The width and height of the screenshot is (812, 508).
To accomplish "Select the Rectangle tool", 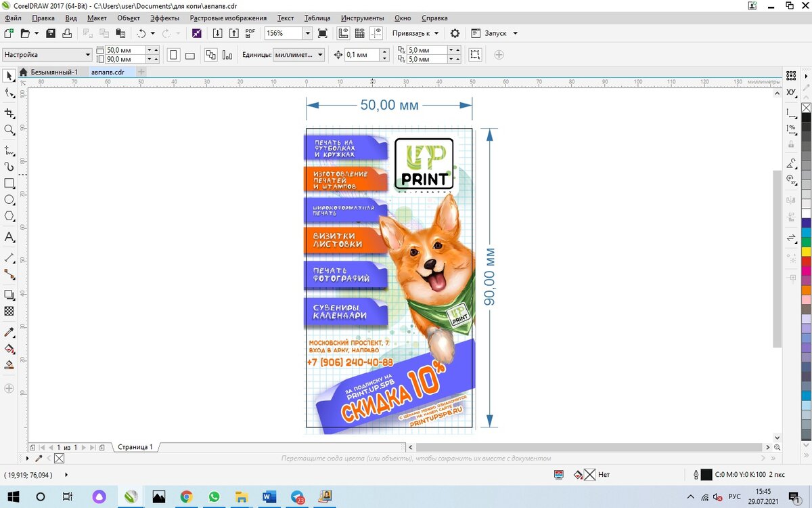I will coord(9,184).
